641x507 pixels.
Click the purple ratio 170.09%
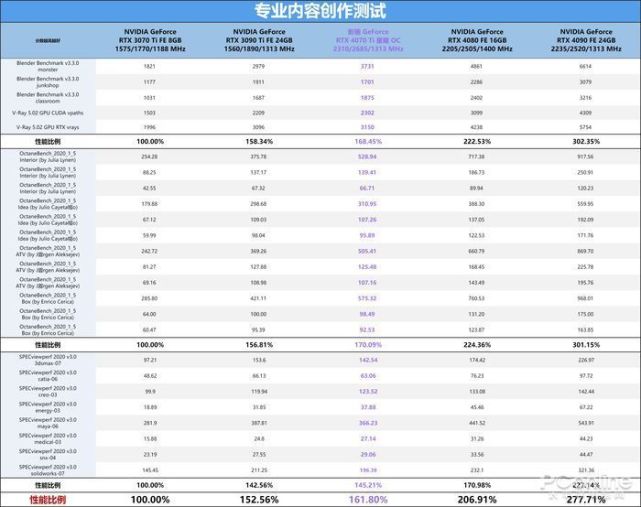coord(368,345)
